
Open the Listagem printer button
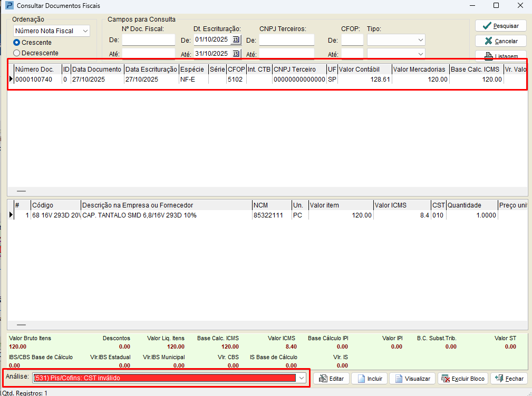[500, 55]
